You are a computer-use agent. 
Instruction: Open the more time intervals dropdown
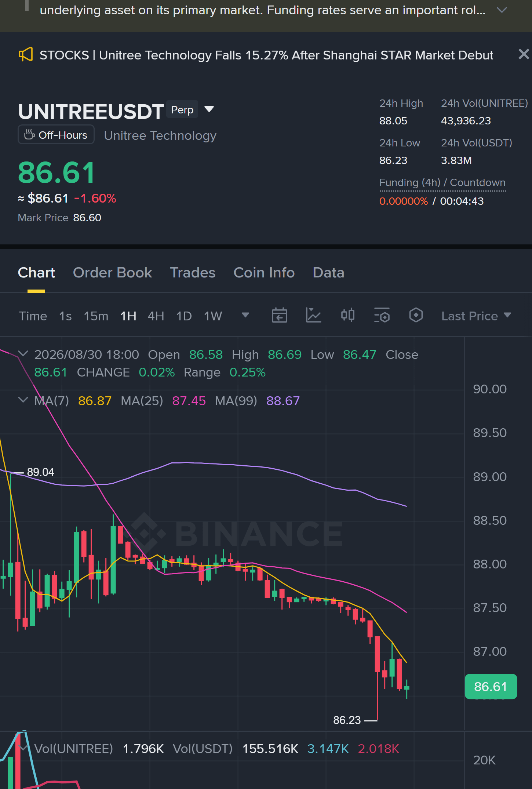(x=245, y=315)
